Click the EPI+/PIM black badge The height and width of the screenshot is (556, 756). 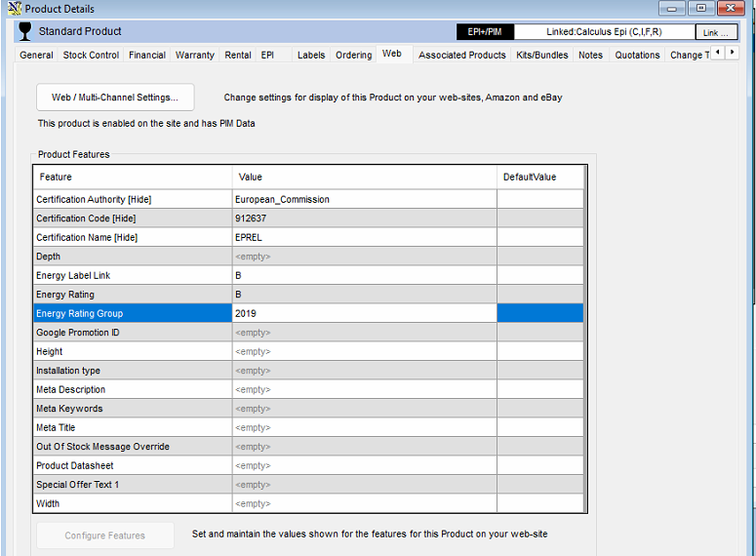pyautogui.click(x=485, y=32)
